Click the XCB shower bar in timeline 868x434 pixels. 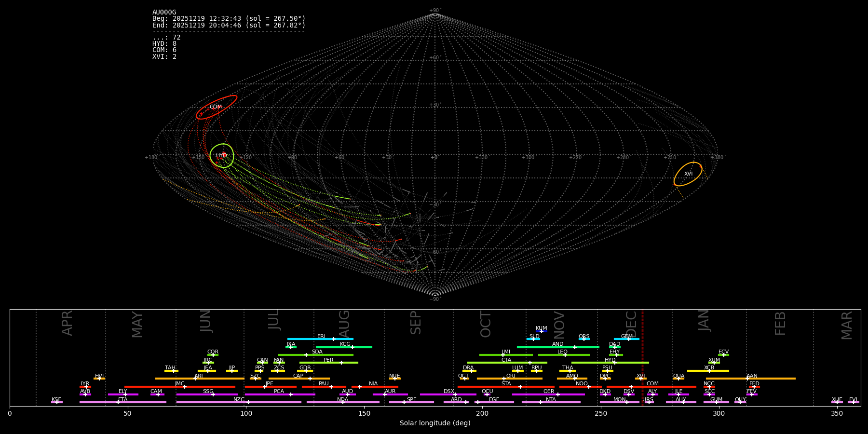coord(708,371)
